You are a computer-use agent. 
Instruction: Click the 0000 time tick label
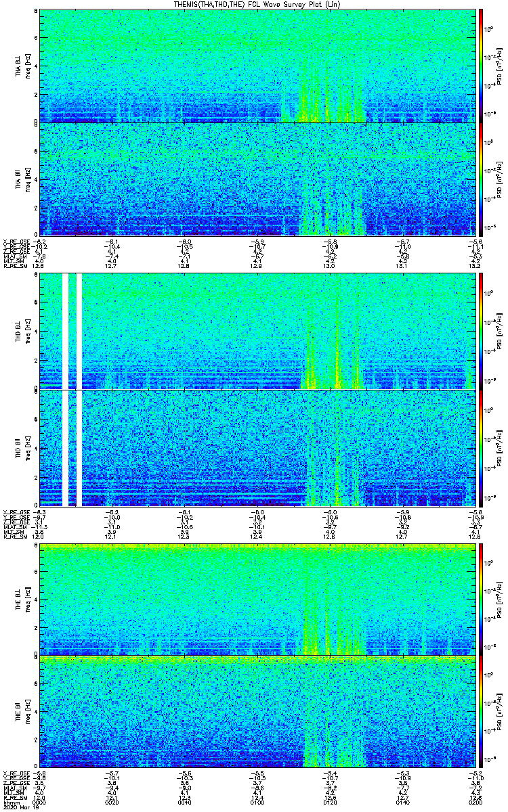39,803
